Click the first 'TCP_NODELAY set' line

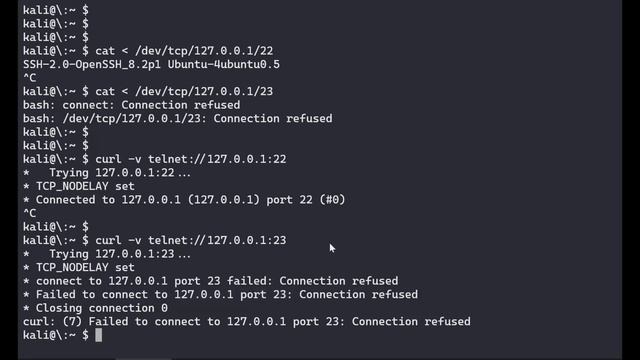[x=78, y=186]
